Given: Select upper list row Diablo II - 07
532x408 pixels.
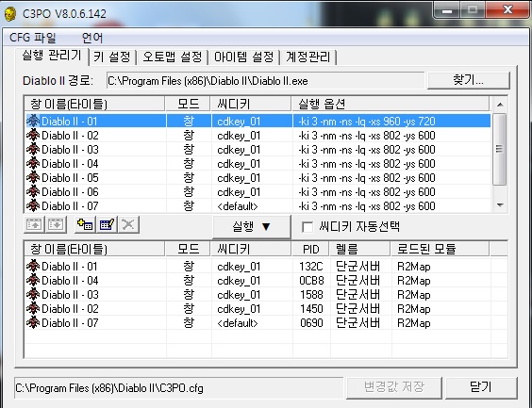Looking at the screenshot, I should click(x=258, y=206).
